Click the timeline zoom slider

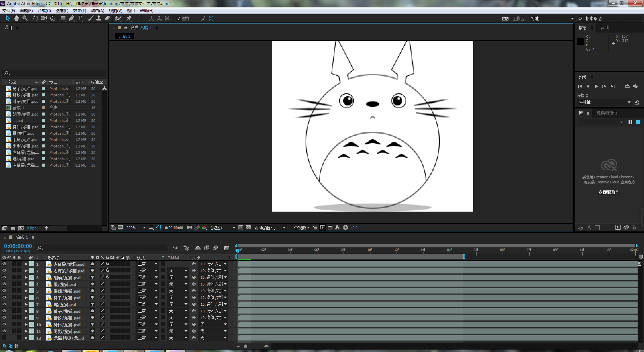246,346
